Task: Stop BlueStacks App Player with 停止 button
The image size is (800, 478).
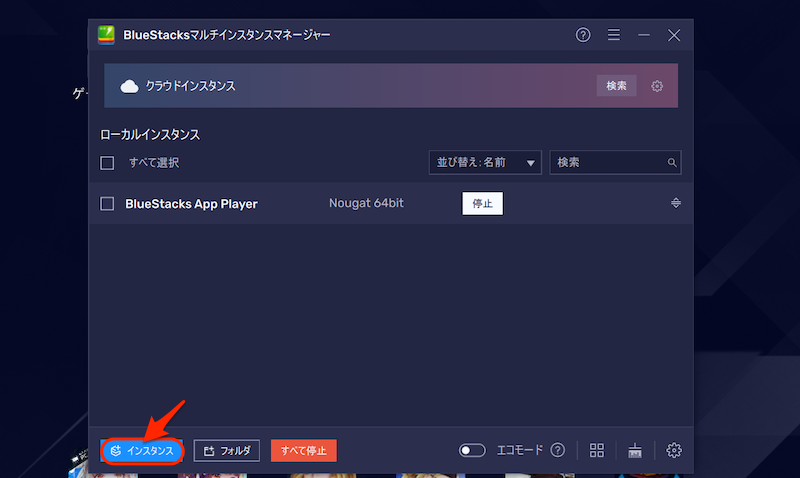Action: pyautogui.click(x=482, y=203)
